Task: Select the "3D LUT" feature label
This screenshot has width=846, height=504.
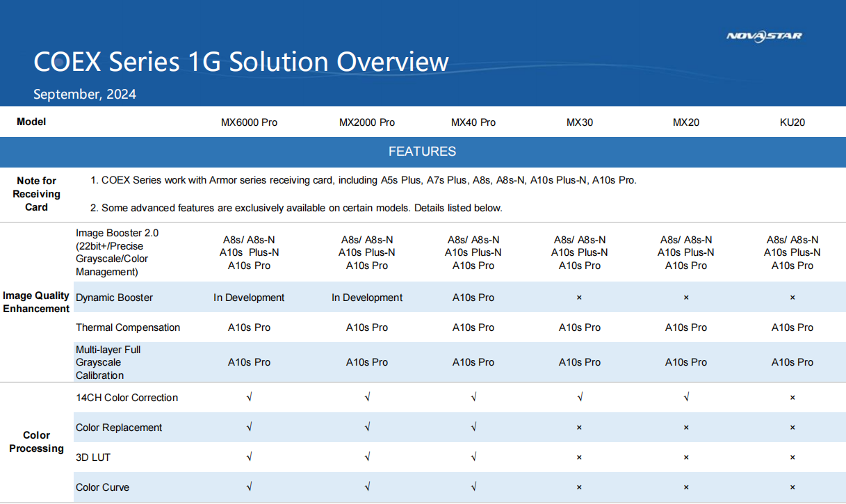Action: click(92, 457)
